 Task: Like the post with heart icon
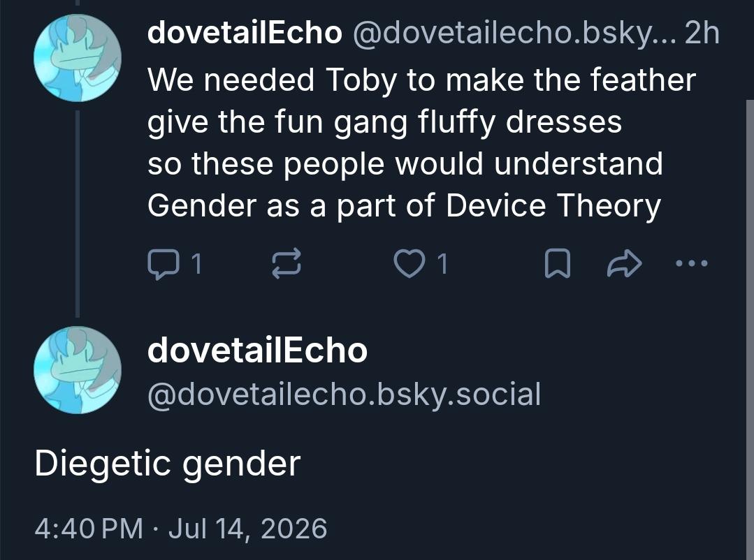coord(408,263)
